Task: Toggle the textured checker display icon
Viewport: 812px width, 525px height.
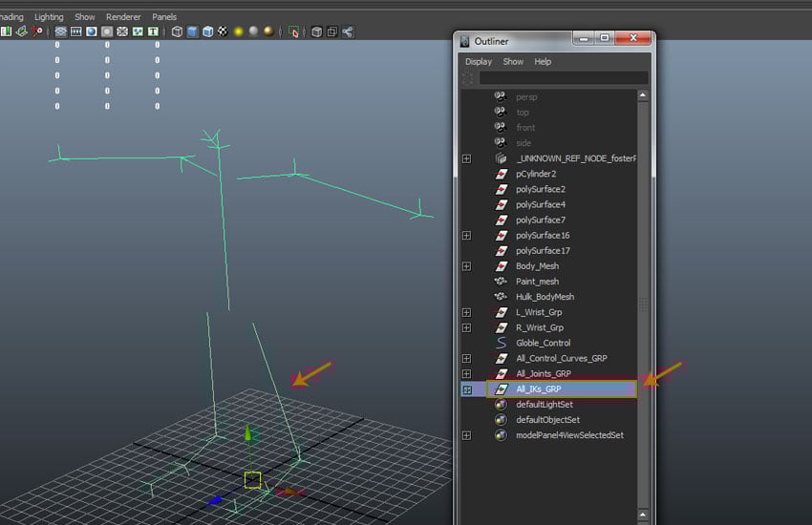Action: (x=222, y=31)
